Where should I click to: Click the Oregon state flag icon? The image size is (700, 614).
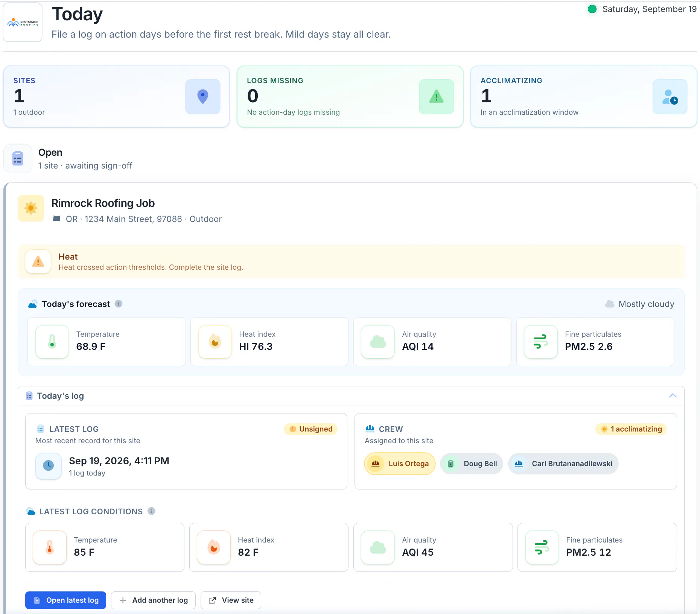(x=57, y=219)
